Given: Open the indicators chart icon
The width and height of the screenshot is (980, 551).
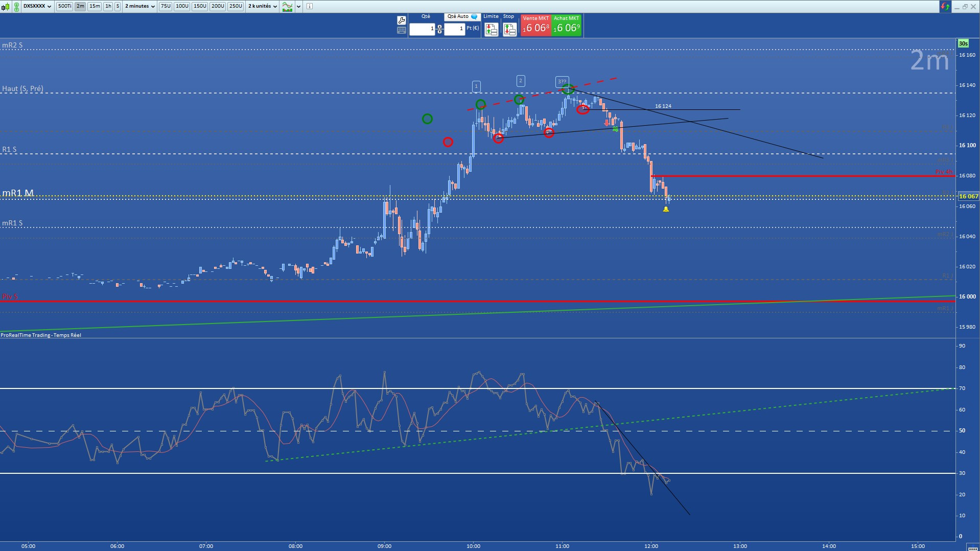Looking at the screenshot, I should point(288,7).
